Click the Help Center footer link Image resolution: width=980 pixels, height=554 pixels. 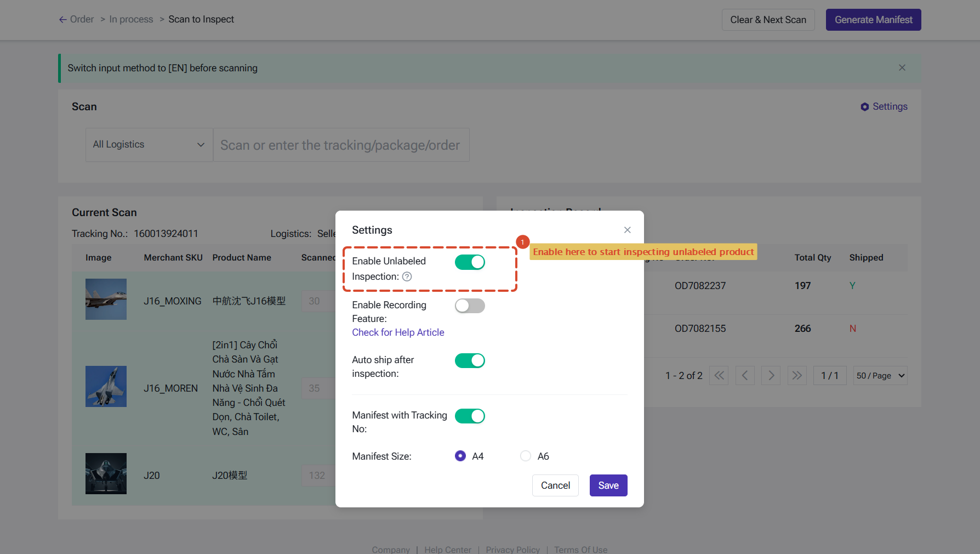click(x=448, y=550)
